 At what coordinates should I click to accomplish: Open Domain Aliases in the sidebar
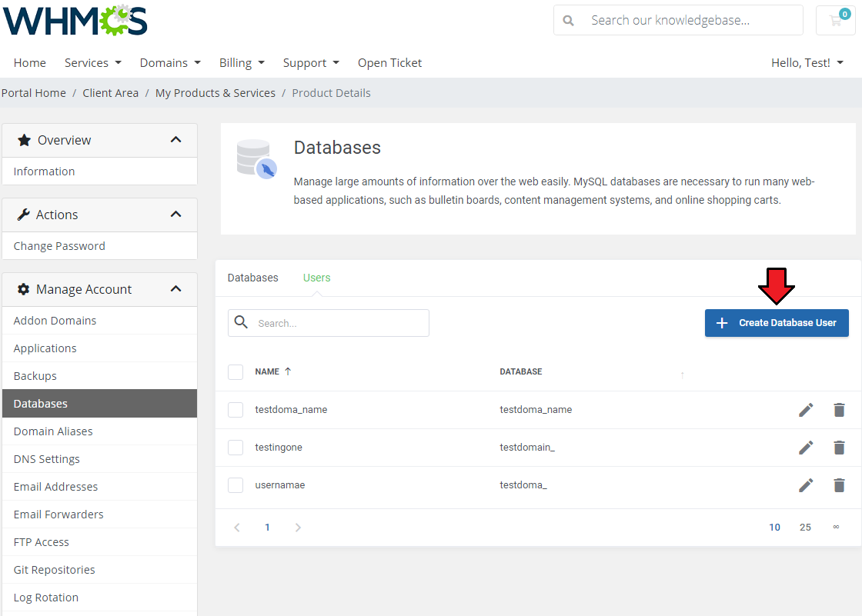tap(99, 431)
